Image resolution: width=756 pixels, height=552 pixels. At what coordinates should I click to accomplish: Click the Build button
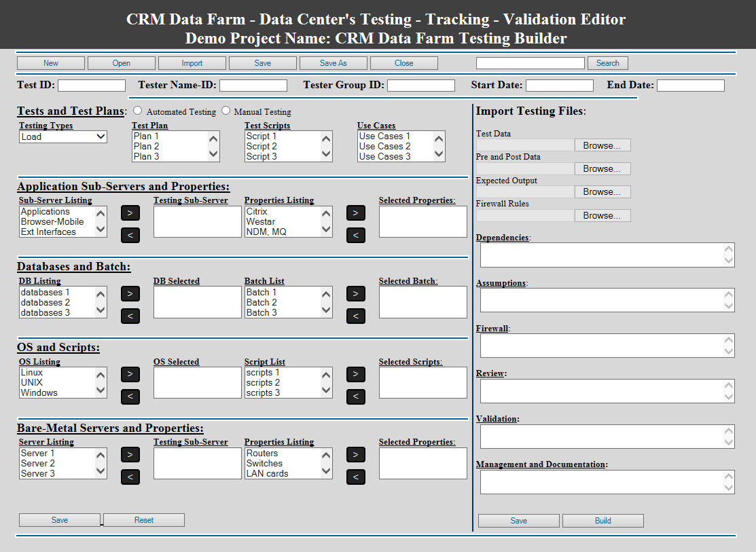click(x=602, y=520)
